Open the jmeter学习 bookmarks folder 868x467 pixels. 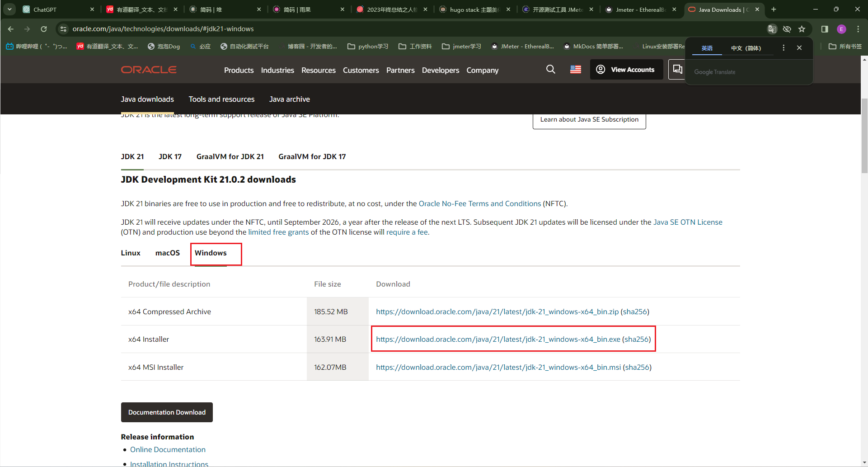(461, 46)
